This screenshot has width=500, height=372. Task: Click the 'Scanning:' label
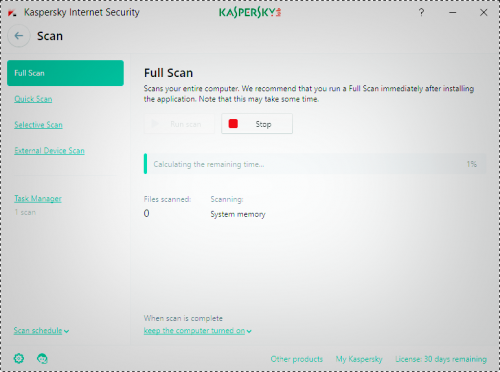[227, 199]
